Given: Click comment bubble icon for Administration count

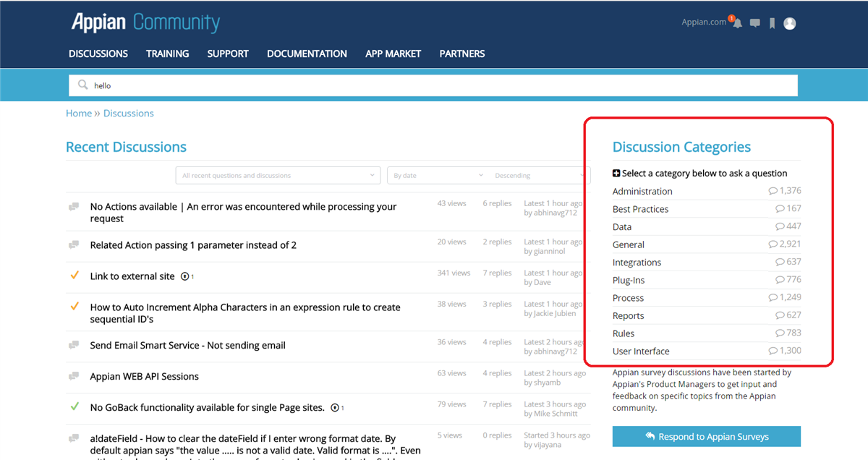Looking at the screenshot, I should (x=773, y=191).
